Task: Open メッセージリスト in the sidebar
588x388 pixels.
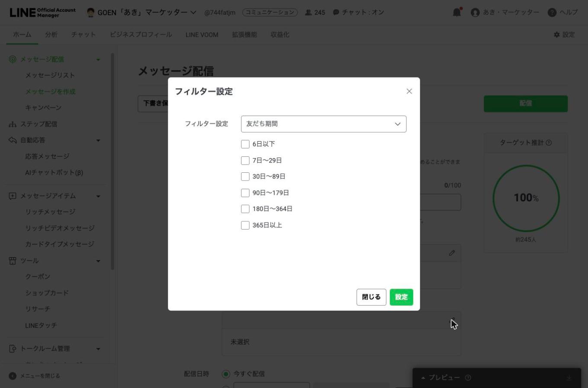Action: pos(50,75)
